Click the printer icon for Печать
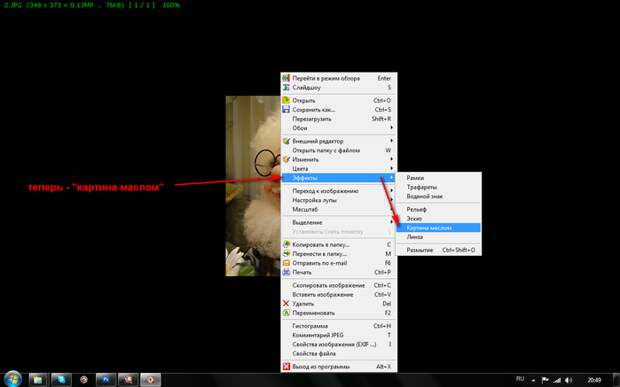Screen dimensions: 620x387 click(286, 272)
